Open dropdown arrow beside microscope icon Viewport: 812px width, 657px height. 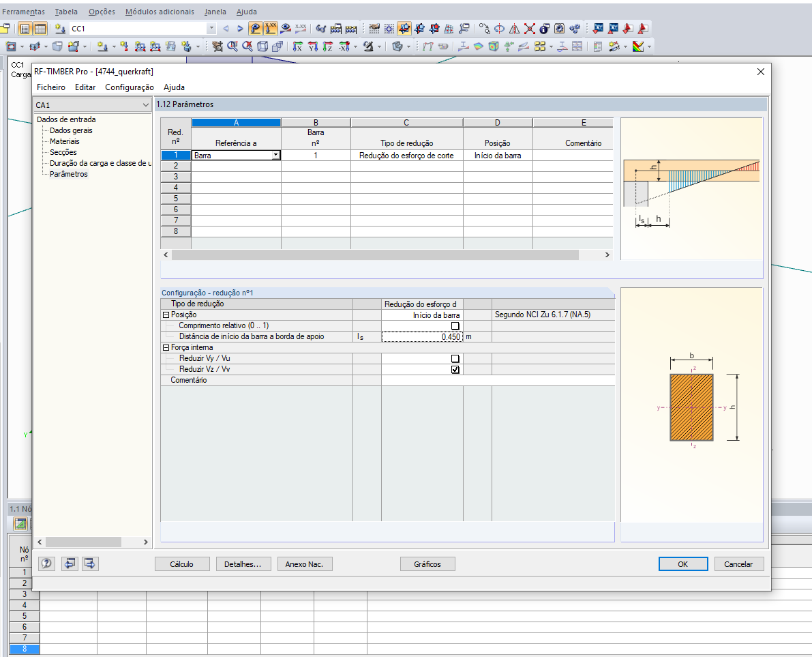coord(379,47)
